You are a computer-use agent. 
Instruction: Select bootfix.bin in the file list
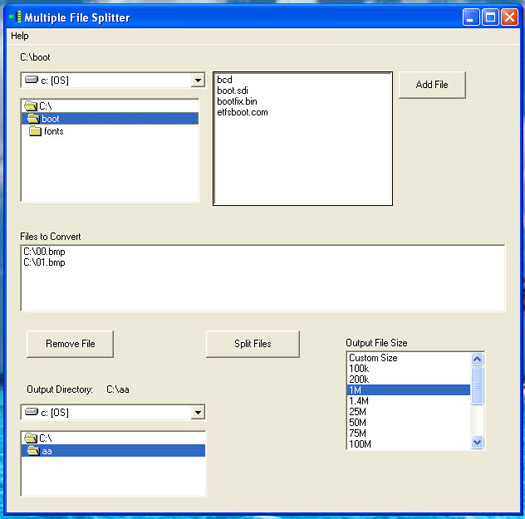237,101
